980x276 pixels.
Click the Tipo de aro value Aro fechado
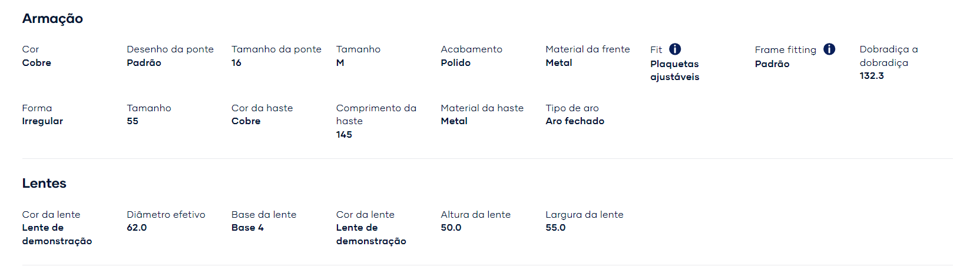575,121
